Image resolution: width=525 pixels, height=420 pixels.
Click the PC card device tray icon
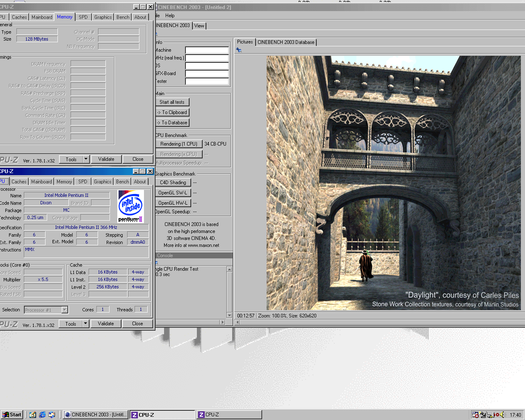pos(483,415)
